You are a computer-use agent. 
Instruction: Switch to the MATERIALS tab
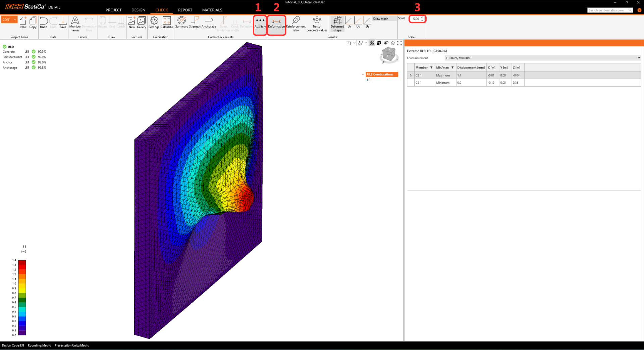[212, 10]
